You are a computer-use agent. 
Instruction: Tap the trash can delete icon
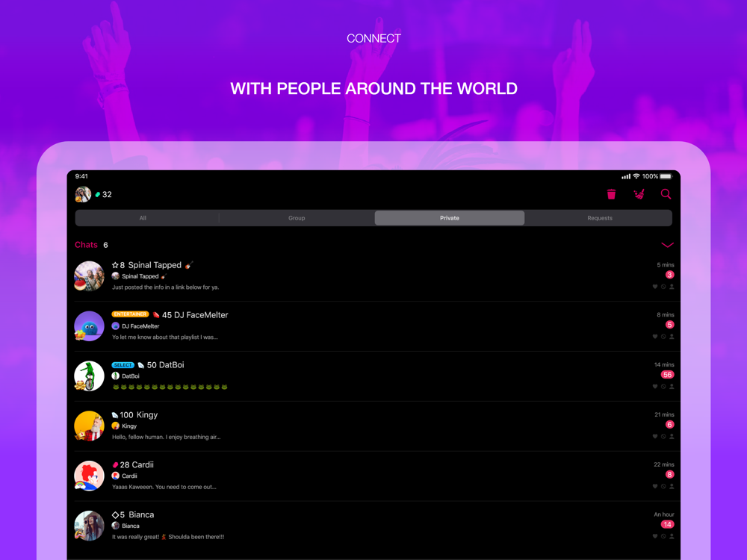click(611, 194)
